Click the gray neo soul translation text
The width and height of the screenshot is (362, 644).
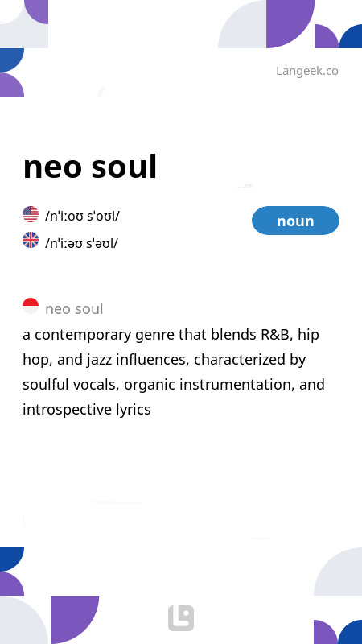click(x=74, y=309)
